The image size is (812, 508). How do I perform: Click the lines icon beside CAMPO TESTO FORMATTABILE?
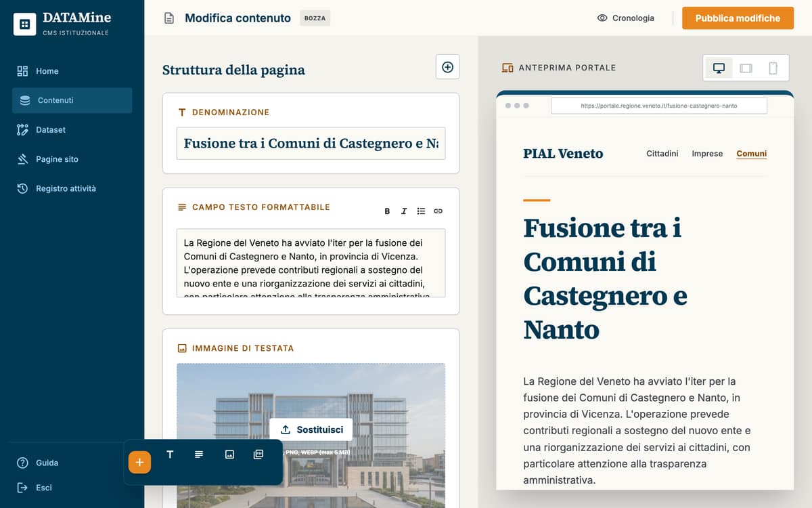(x=181, y=207)
